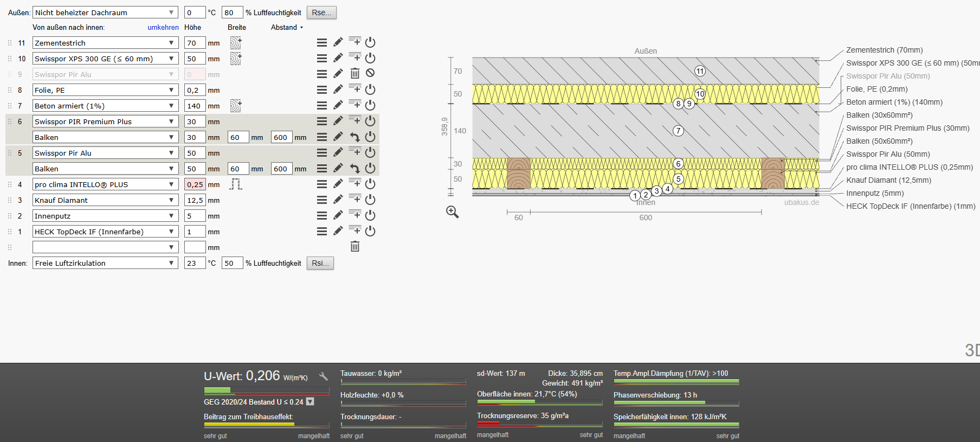Click the Rse... button
The image size is (980, 442).
[321, 12]
